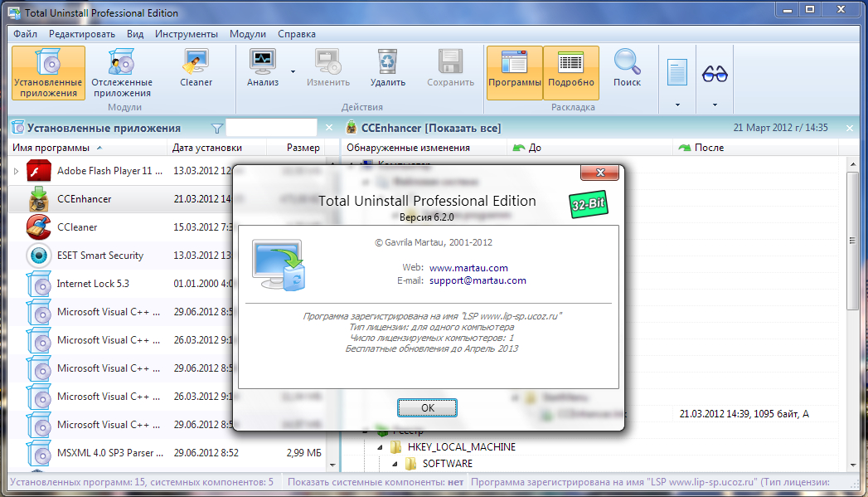Viewport: 868px width, 497px height.
Task: Select the ESET Smart Security icon
Action: [39, 256]
